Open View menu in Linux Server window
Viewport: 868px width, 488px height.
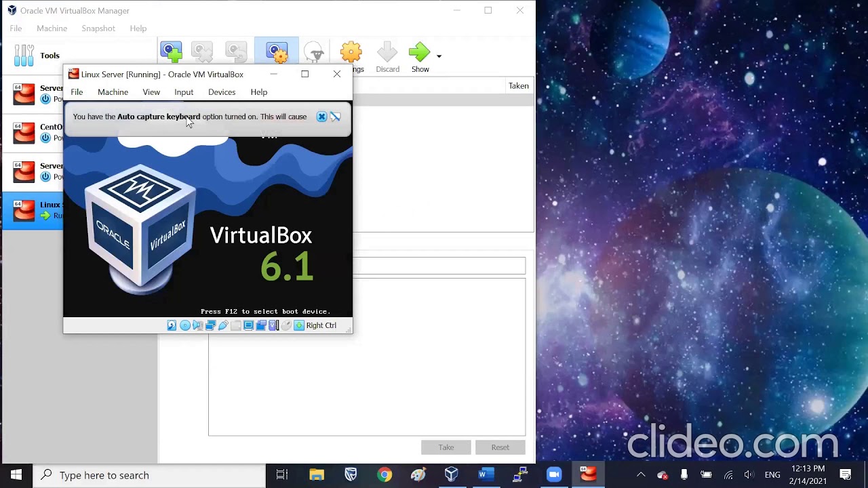point(151,92)
